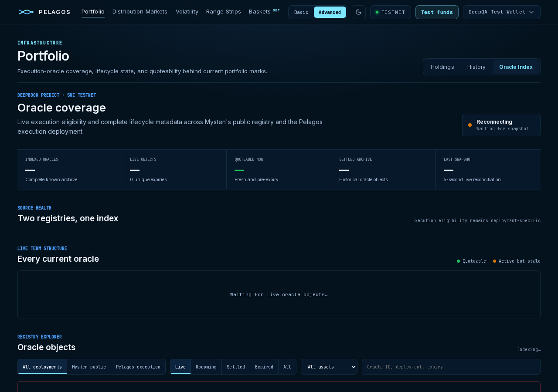The image size is (558, 392).
Task: Go to Range Strips page
Action: 224,12
